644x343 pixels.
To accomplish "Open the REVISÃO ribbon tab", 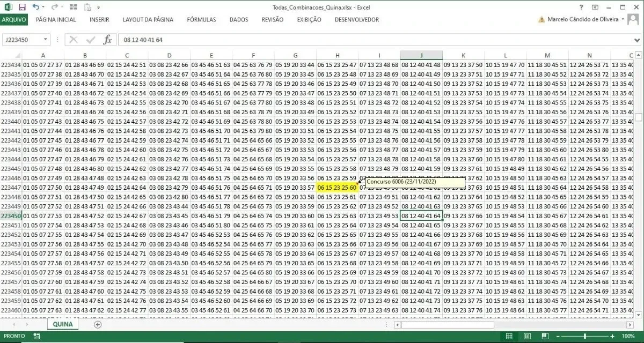I will (x=273, y=20).
